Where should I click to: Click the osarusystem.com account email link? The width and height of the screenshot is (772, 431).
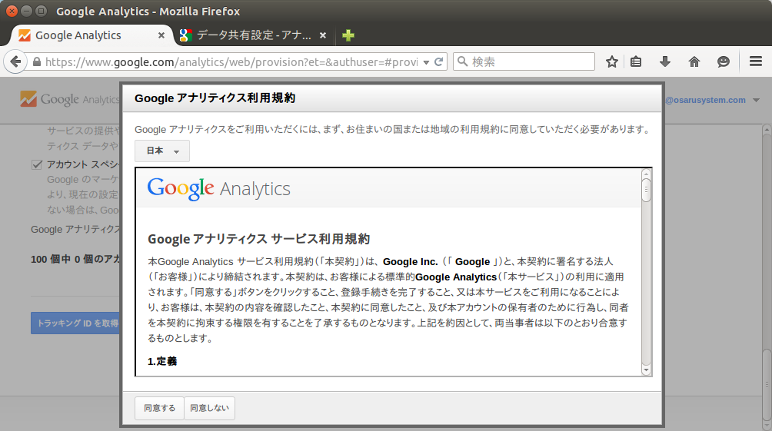(706, 100)
